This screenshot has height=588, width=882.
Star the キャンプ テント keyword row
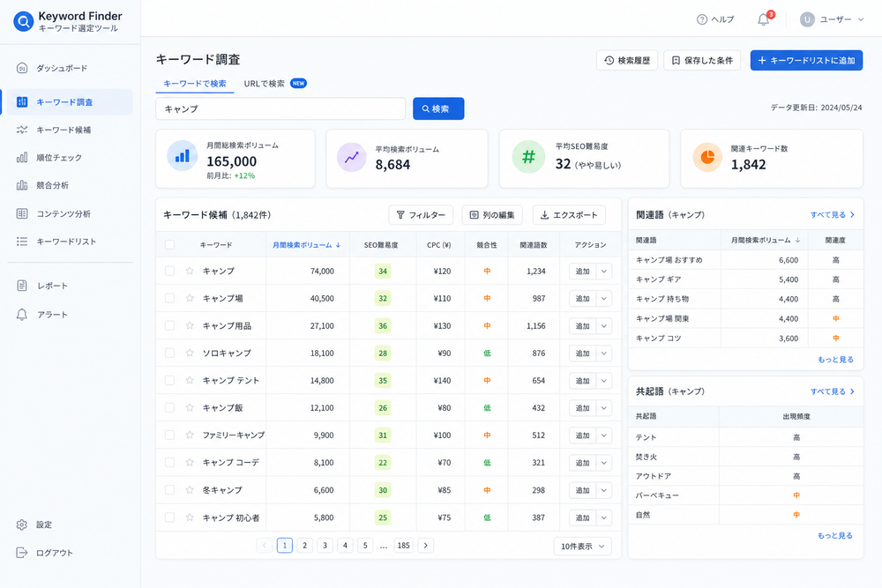click(190, 381)
